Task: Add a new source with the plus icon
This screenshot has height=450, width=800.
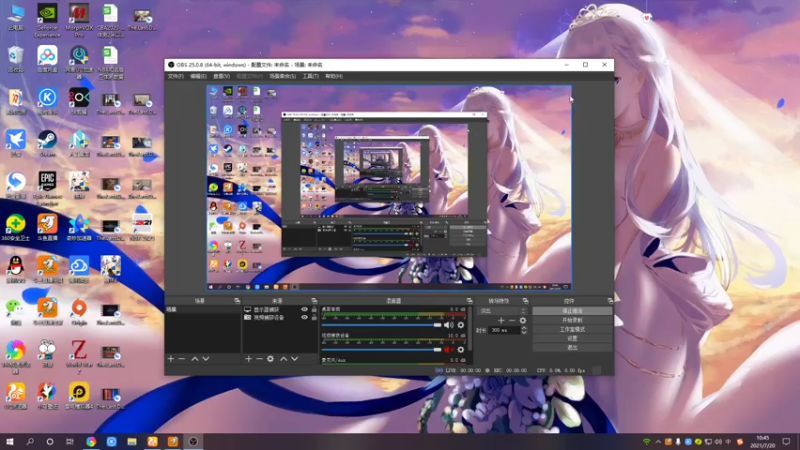Action: point(248,359)
